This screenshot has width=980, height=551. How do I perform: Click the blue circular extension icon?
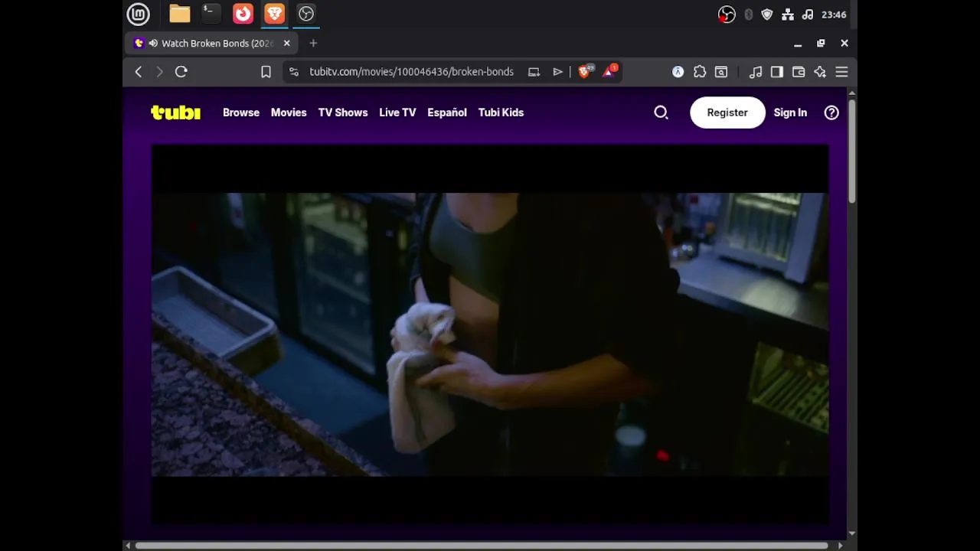(678, 72)
